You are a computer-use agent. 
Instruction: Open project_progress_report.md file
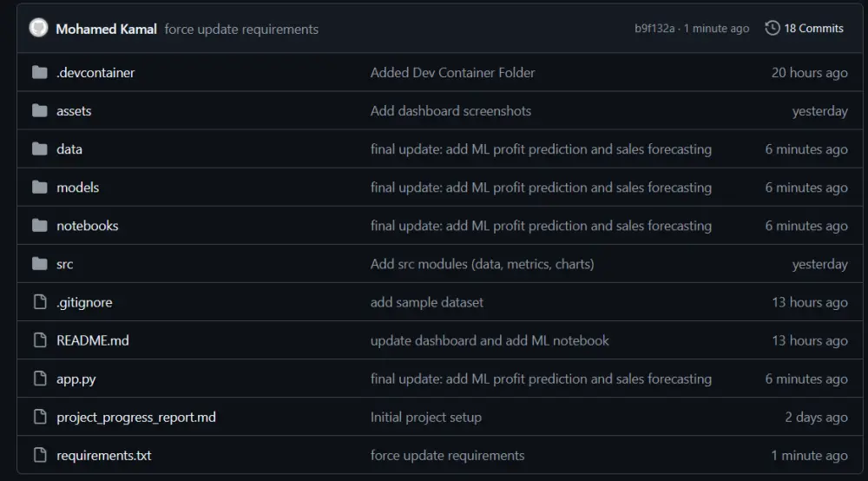135,417
